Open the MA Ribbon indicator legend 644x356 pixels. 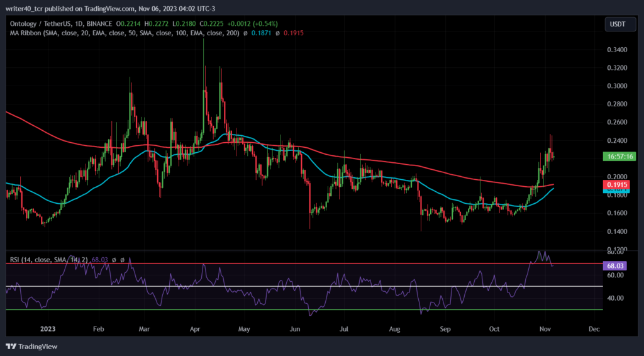coord(125,33)
